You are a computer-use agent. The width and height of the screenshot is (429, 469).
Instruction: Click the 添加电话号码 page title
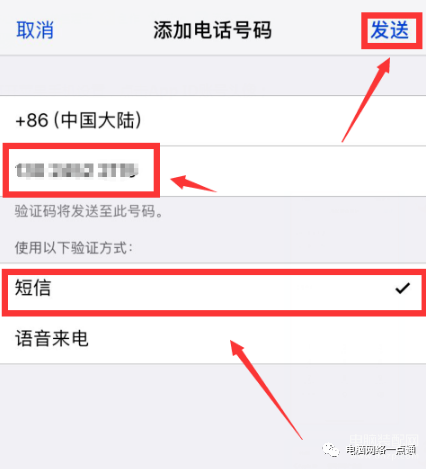point(212,30)
